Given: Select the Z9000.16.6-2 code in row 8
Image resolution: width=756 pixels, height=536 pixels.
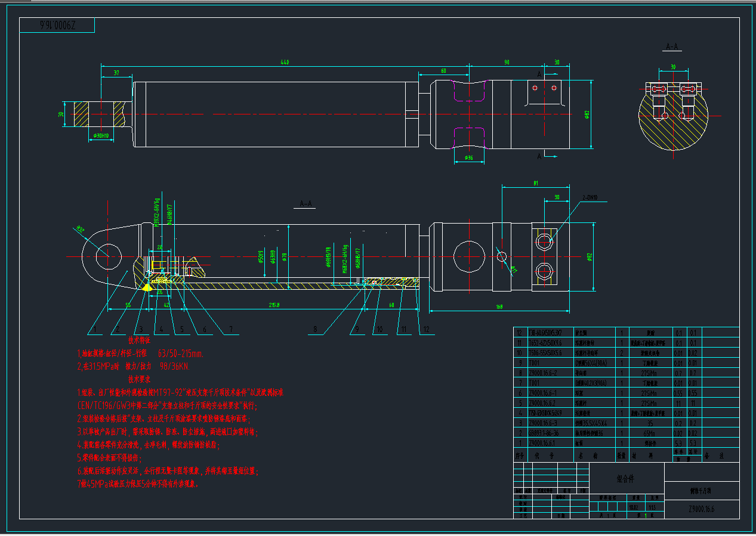Looking at the screenshot, I should (543, 373).
